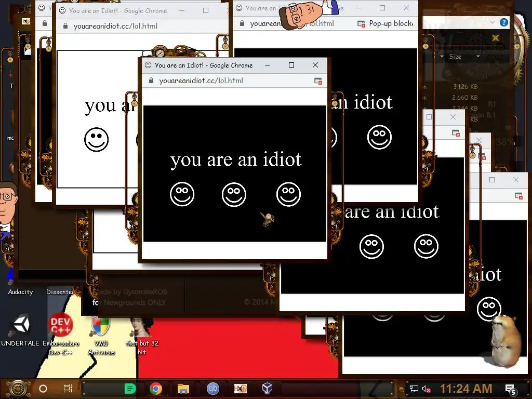Open the blue help question-mark icon
This screenshot has width=532, height=399.
click(504, 22)
